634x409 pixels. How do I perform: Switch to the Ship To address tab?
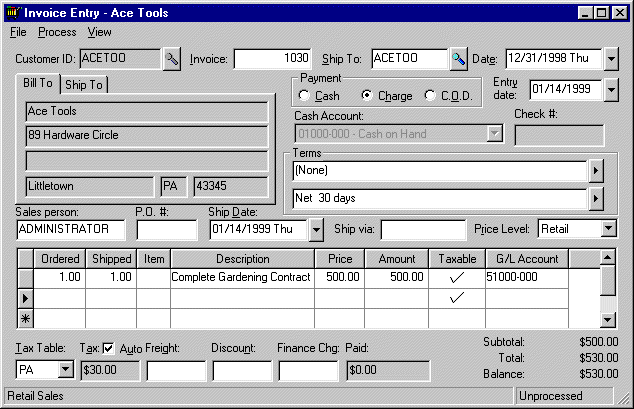pyautogui.click(x=85, y=85)
